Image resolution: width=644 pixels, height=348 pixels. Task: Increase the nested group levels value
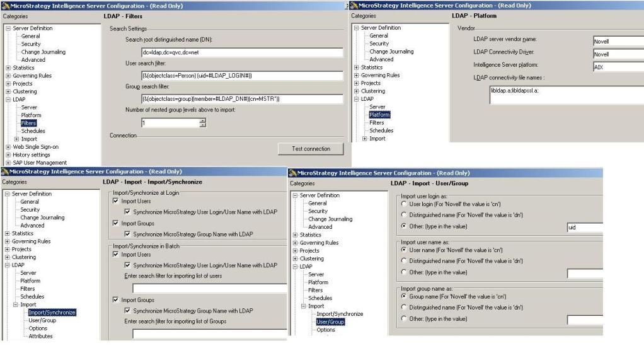coord(202,120)
